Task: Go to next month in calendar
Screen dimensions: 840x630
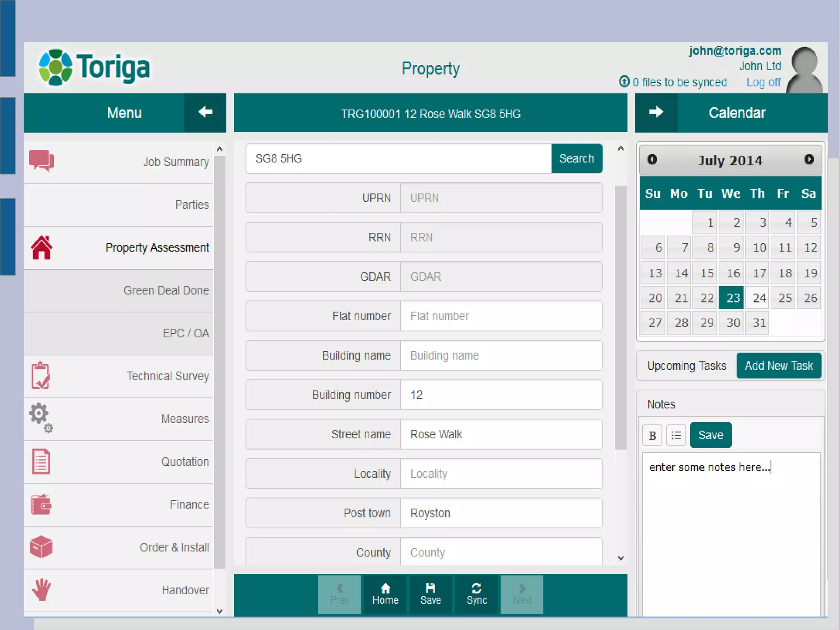Action: coord(809,159)
